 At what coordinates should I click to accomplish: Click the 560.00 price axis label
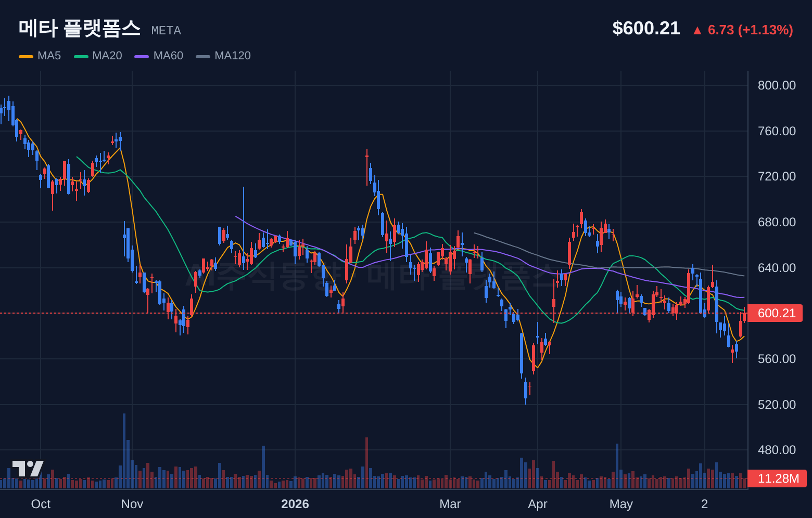777,359
